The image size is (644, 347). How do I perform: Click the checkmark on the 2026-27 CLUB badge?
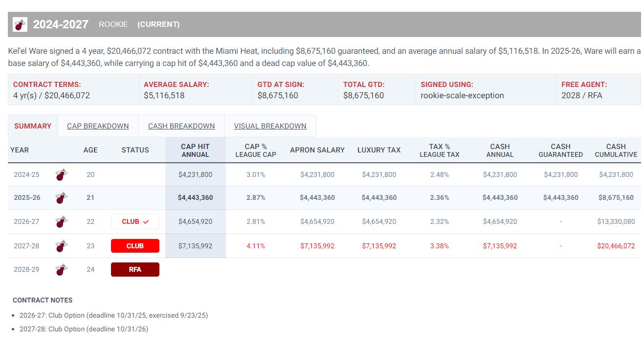pyautogui.click(x=146, y=222)
